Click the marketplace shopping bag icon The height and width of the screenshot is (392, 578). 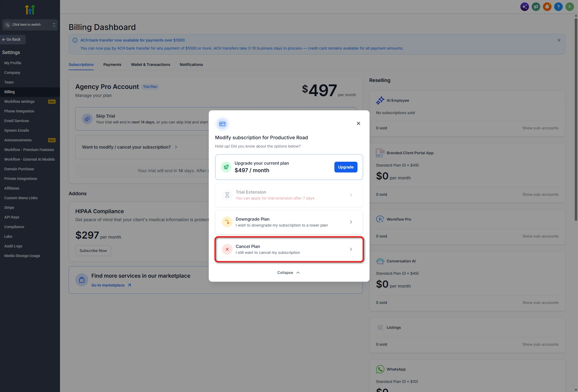(x=82, y=280)
